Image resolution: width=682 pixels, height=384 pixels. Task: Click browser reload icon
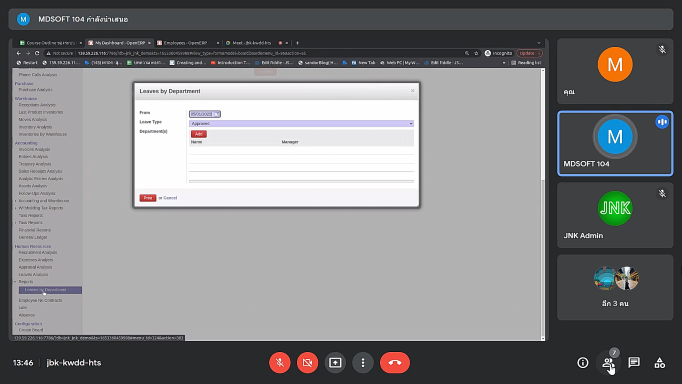click(x=37, y=53)
